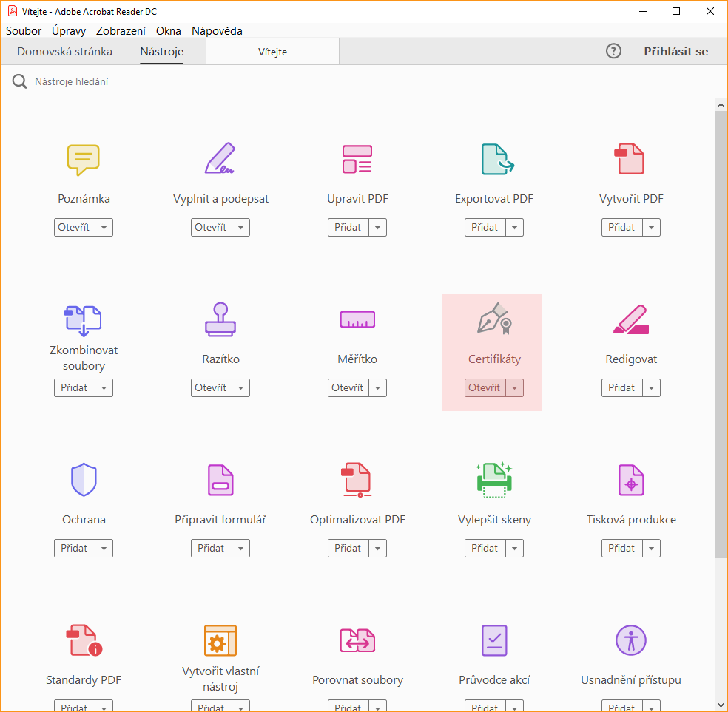Select the Redigovat marker icon

click(x=631, y=319)
